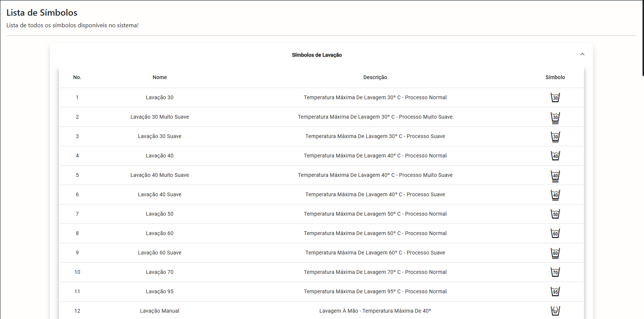644x319 pixels.
Task: Click the Lista de Símbolos page heading
Action: [42, 13]
